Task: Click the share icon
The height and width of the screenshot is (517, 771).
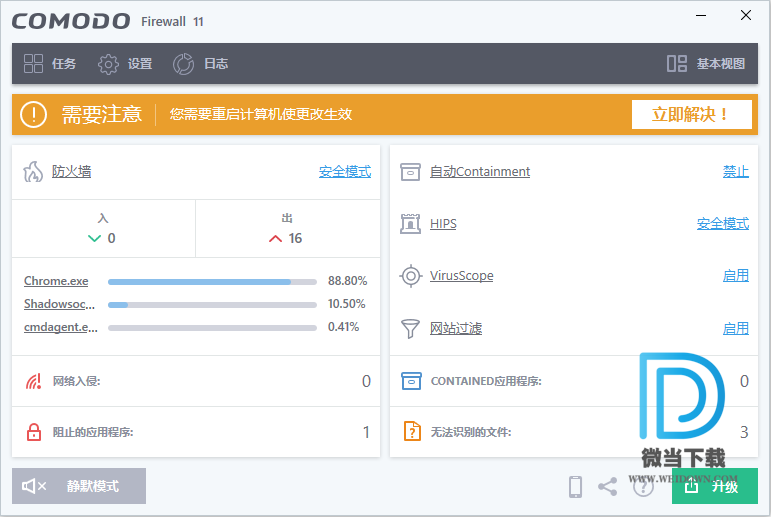Action: click(x=608, y=487)
